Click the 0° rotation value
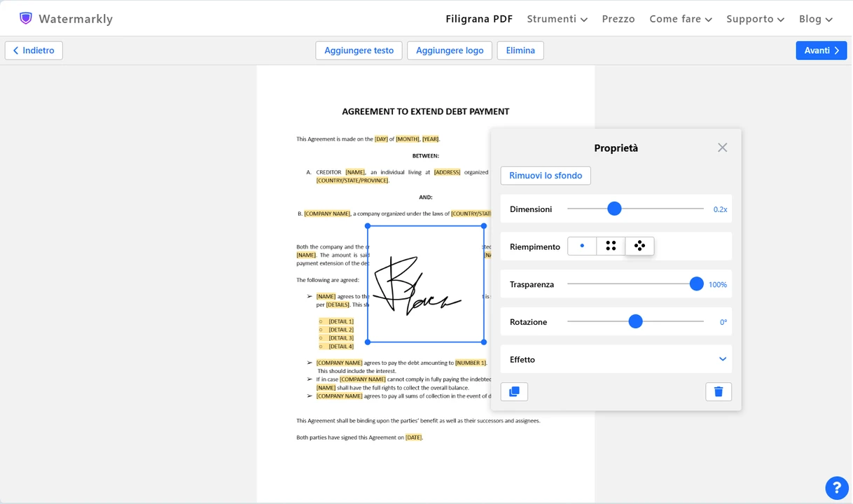The height and width of the screenshot is (504, 853). [x=723, y=322]
